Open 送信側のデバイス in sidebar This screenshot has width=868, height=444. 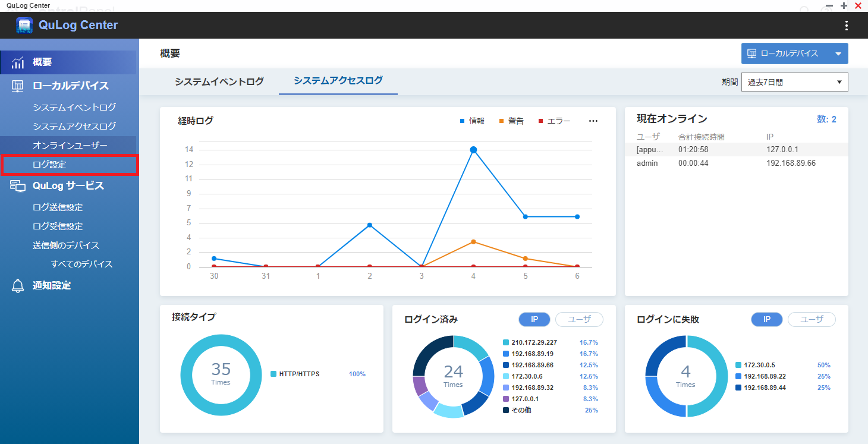coord(66,245)
